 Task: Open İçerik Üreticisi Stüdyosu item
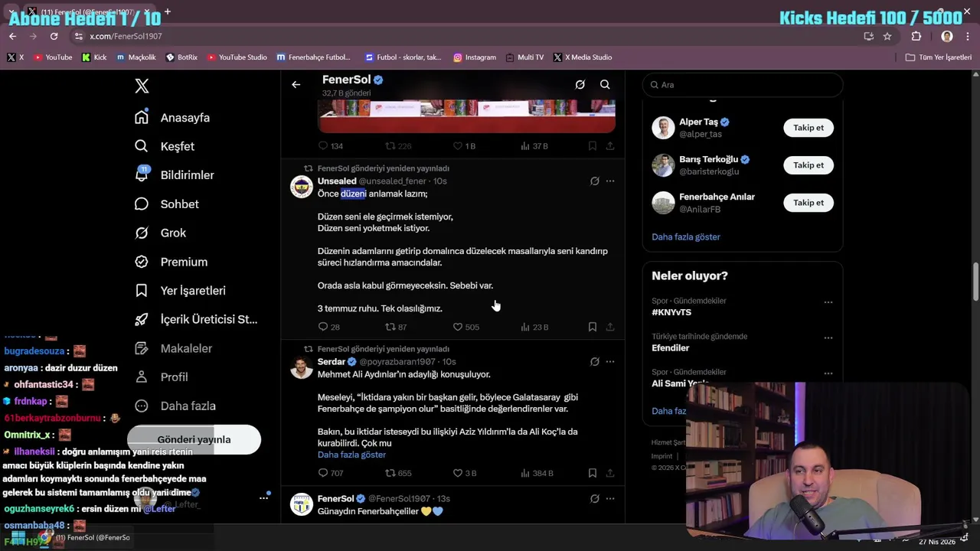pos(196,319)
